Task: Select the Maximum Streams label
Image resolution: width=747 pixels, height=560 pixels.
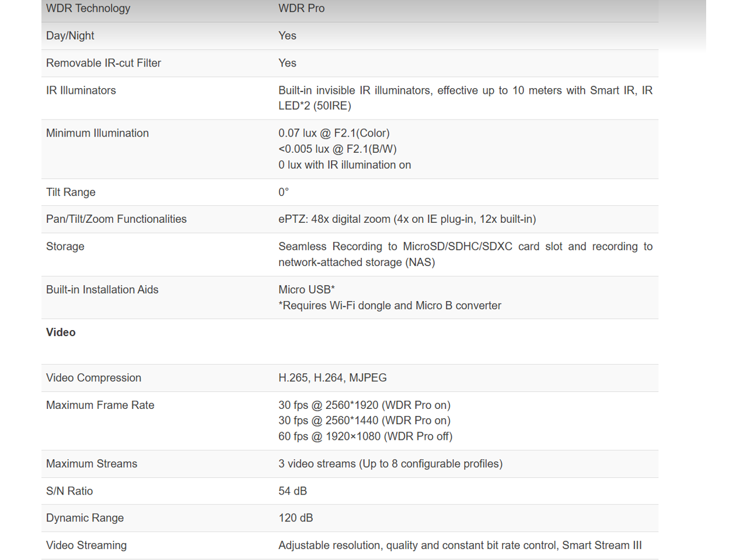Action: click(92, 464)
